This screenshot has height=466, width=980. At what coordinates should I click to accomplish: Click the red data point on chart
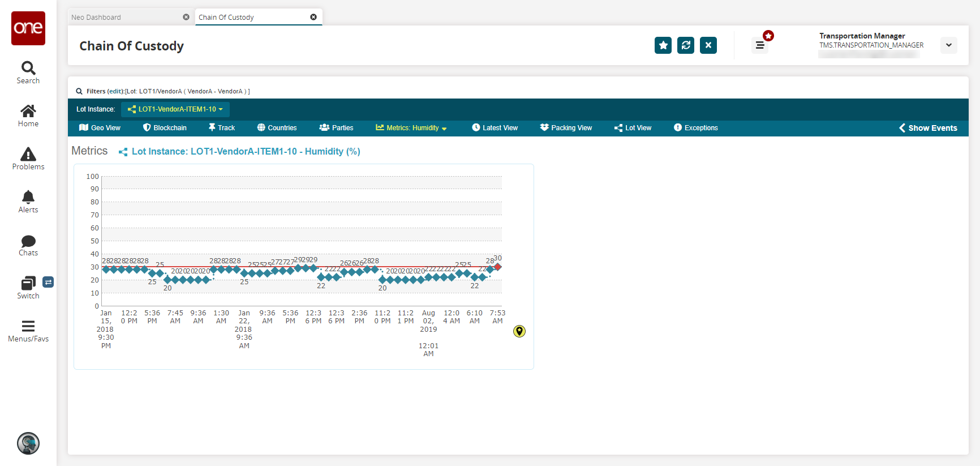click(498, 267)
